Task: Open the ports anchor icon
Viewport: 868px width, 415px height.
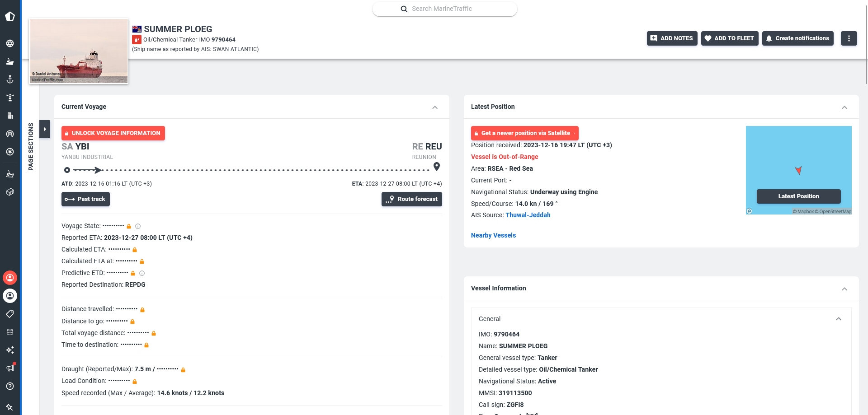Action: click(10, 79)
